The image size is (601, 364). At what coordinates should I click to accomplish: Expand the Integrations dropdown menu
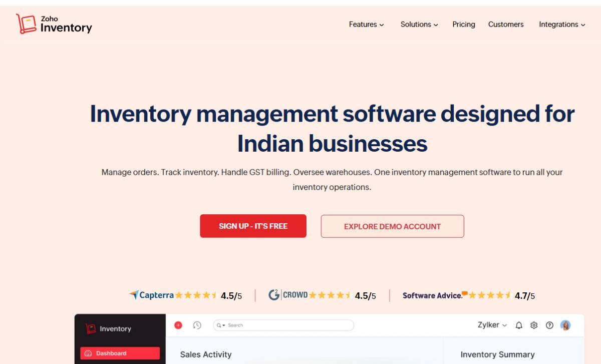[562, 25]
